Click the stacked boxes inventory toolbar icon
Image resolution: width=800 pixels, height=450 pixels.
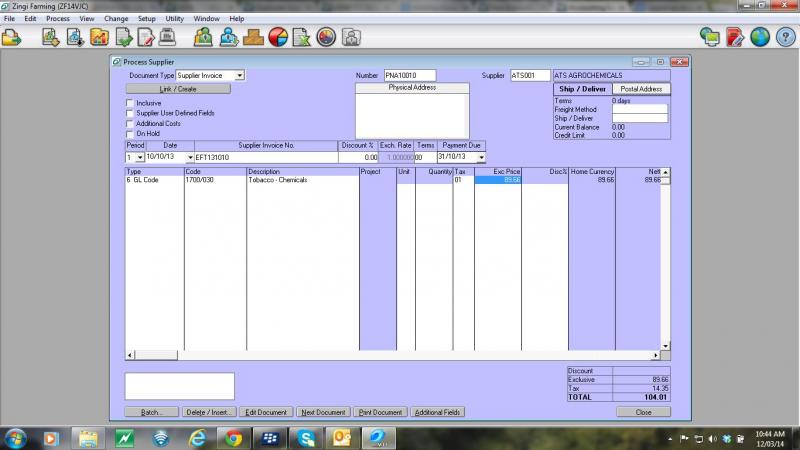point(254,38)
